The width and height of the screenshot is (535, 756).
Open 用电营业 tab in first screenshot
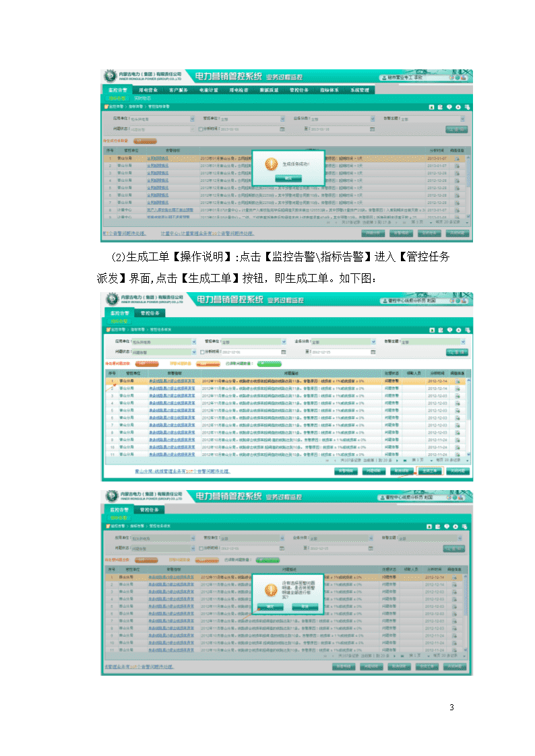(148, 90)
